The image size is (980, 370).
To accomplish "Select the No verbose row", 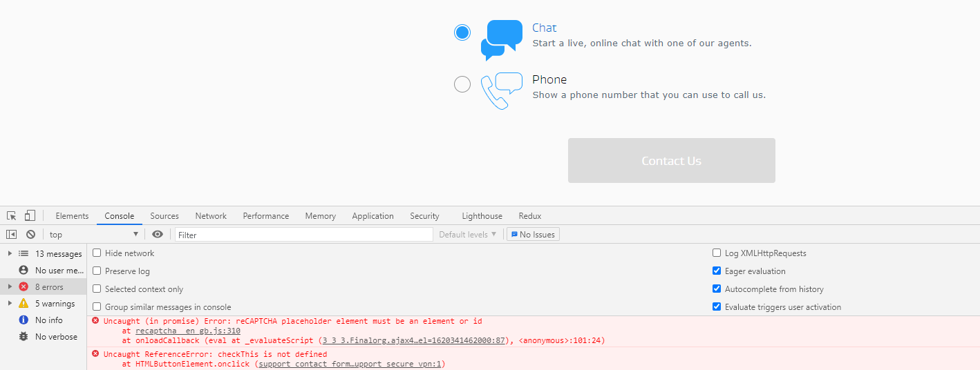I will [x=44, y=337].
